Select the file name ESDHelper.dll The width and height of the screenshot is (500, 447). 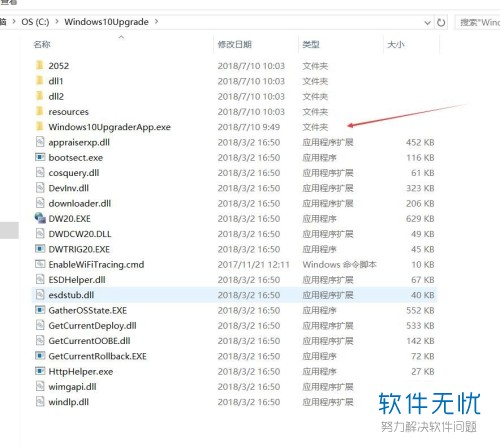[77, 280]
